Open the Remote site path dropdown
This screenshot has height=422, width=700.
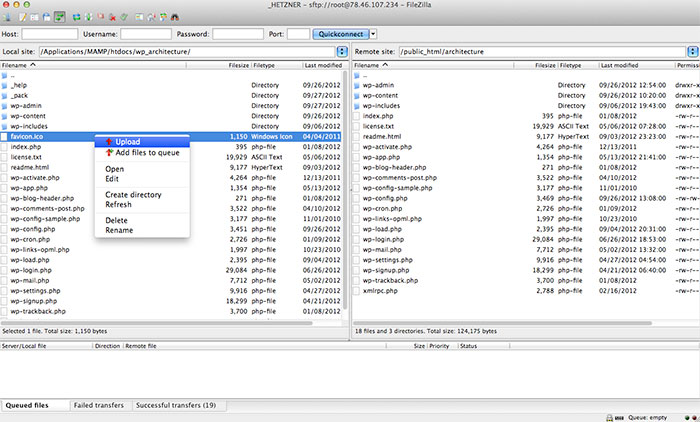tap(693, 51)
